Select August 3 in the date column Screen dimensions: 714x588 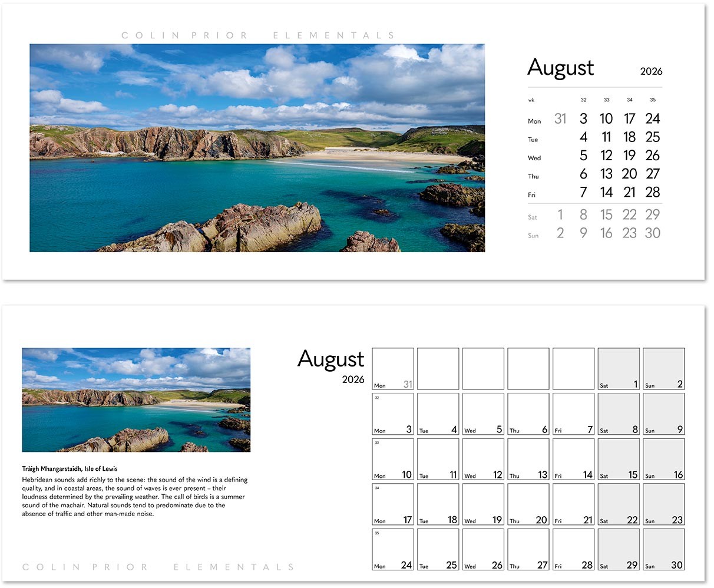583,118
